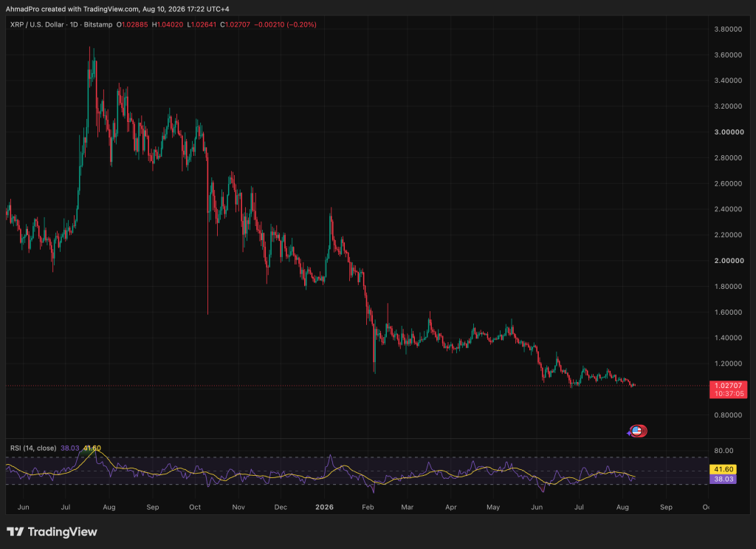Click the 2.60000 price axis label
The height and width of the screenshot is (549, 756).
tap(728, 183)
